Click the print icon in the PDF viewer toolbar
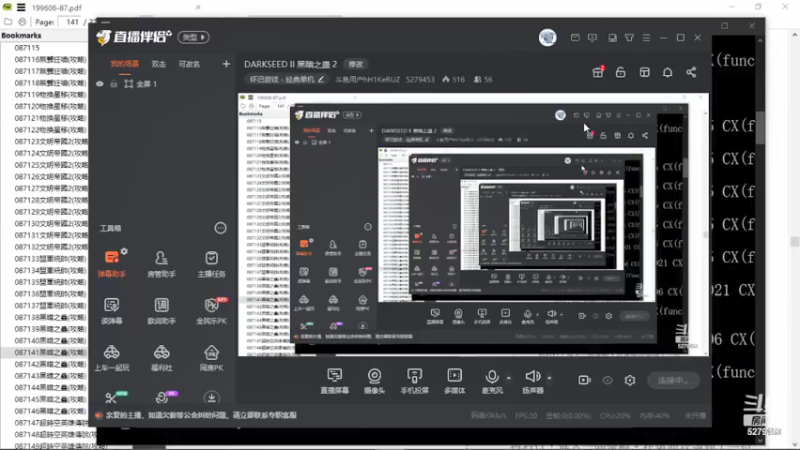 coord(22,22)
